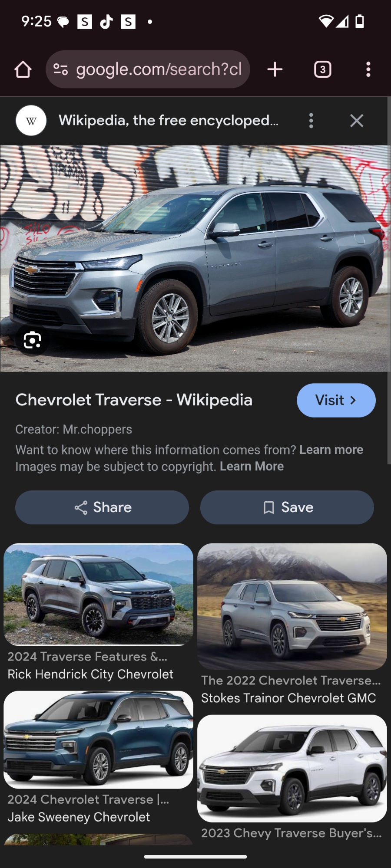Share this image
Viewport: 391px width, 868px height.
(102, 507)
